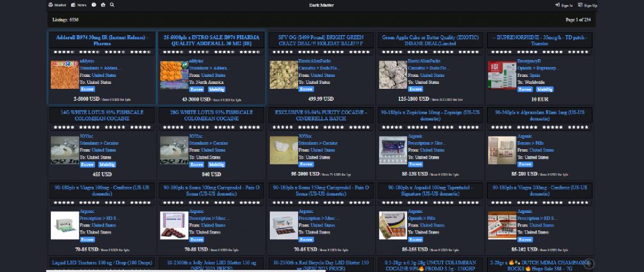Click the Dark Matter site title

tap(321, 5)
